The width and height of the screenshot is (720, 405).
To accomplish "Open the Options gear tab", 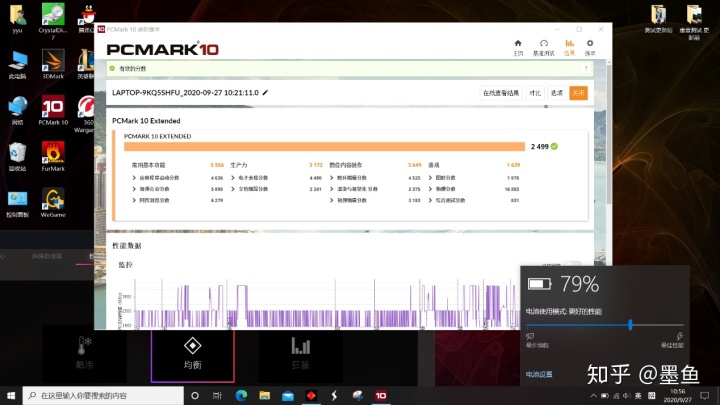I will pyautogui.click(x=590, y=48).
